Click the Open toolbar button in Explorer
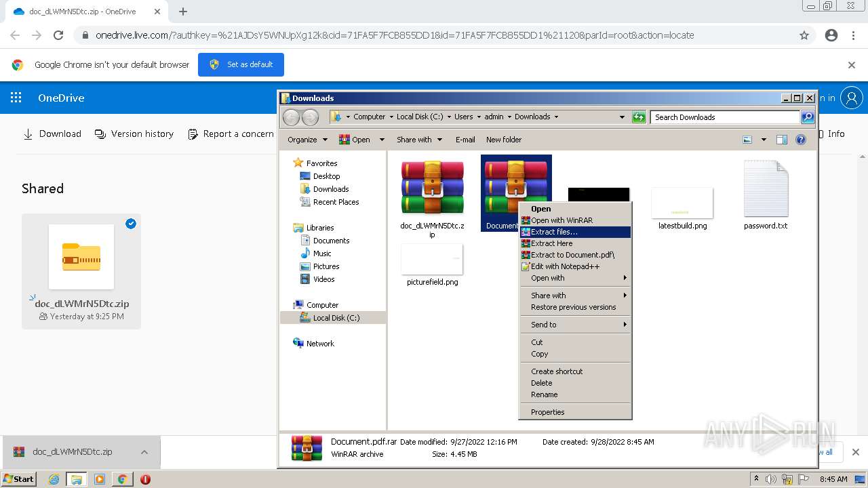The width and height of the screenshot is (868, 488). click(355, 140)
